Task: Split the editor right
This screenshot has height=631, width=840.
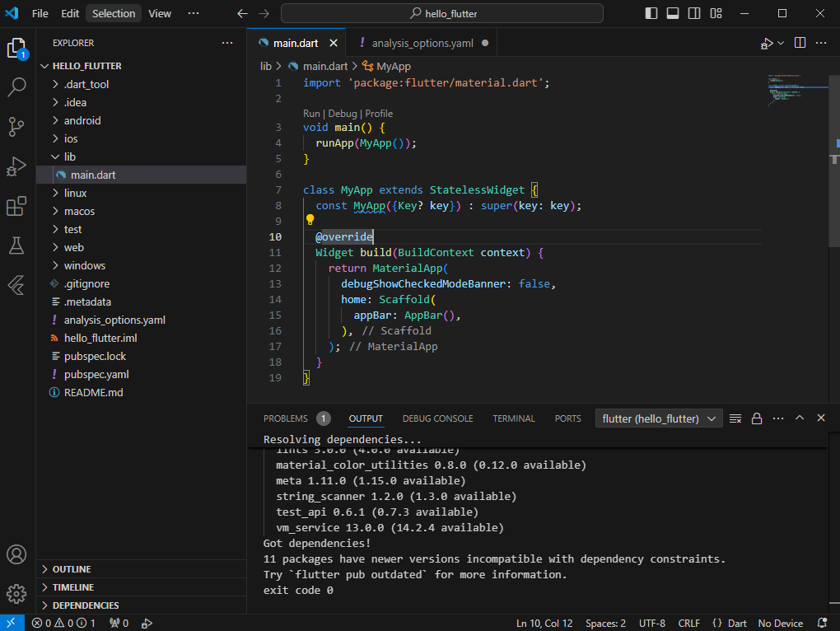Action: [x=800, y=43]
